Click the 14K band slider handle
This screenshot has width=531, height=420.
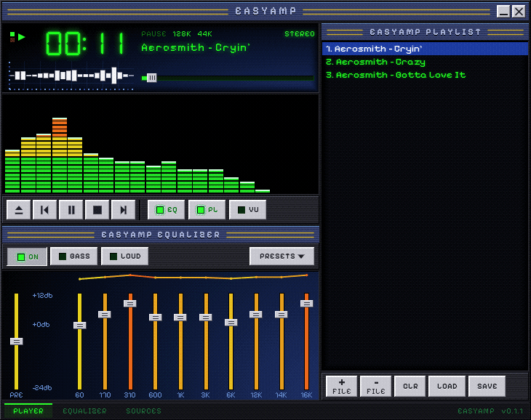point(281,315)
